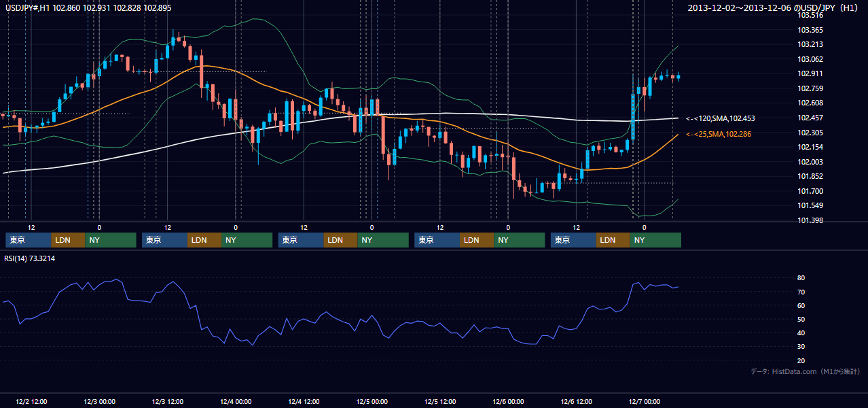Click price axis value 102.003
This screenshot has height=408, width=868.
pos(810,162)
